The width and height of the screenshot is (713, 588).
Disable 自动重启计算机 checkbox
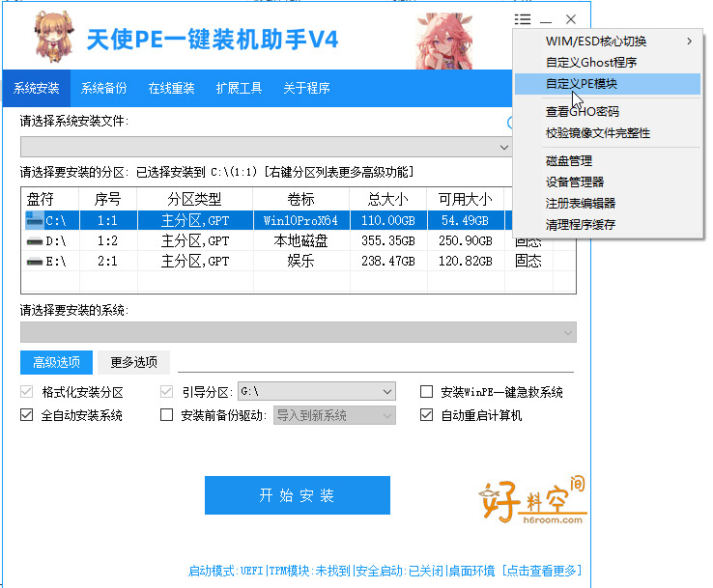[x=426, y=415]
